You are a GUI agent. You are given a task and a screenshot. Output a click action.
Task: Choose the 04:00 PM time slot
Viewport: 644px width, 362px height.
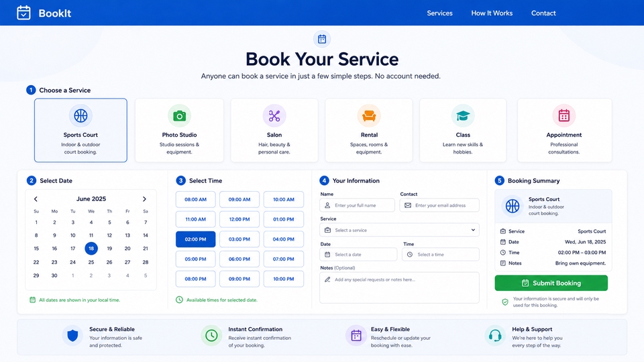click(283, 239)
